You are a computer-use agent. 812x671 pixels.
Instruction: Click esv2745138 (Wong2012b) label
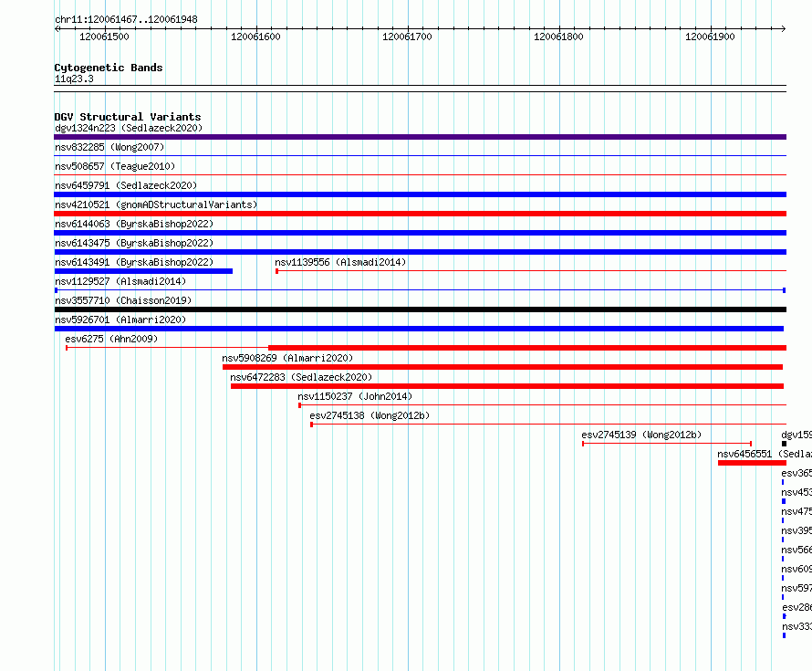pyautogui.click(x=370, y=415)
